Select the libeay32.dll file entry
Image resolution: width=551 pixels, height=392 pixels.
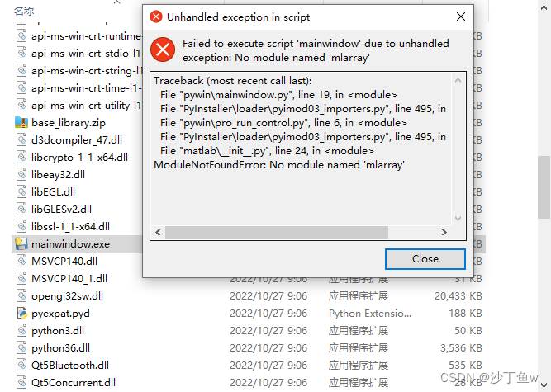click(58, 174)
